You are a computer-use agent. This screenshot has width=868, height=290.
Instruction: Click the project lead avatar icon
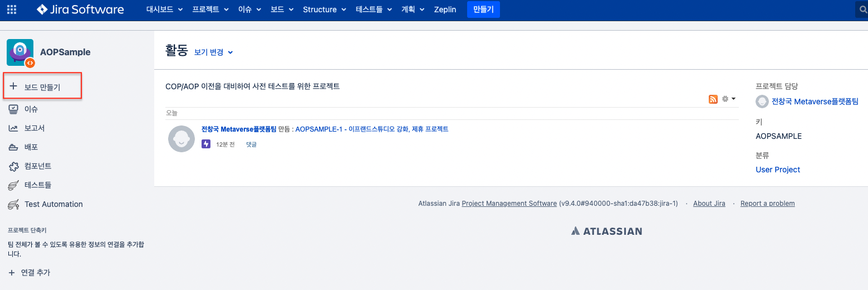tap(762, 101)
